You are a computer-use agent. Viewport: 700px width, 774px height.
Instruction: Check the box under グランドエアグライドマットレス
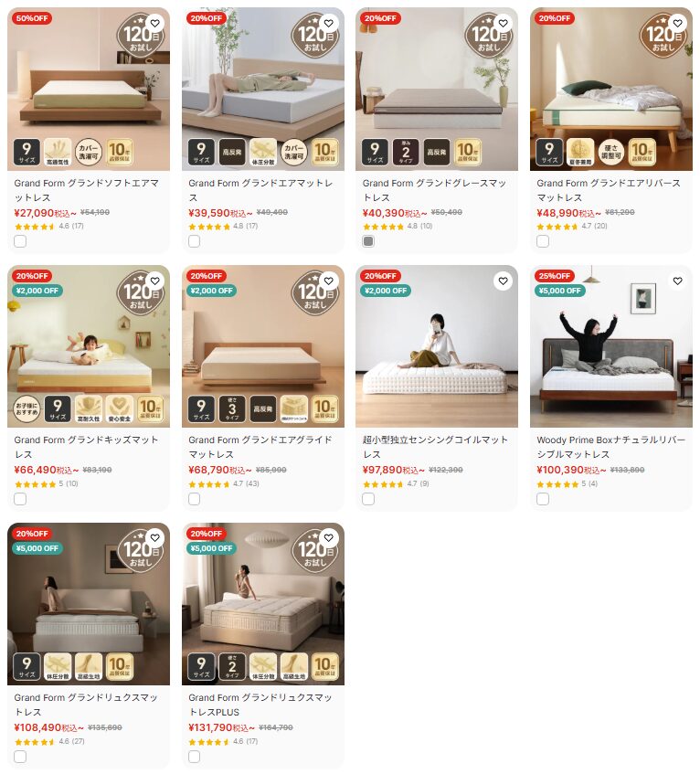tap(195, 499)
